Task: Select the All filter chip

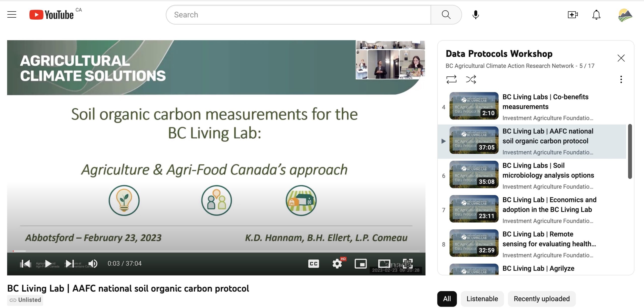Action: pyautogui.click(x=447, y=299)
